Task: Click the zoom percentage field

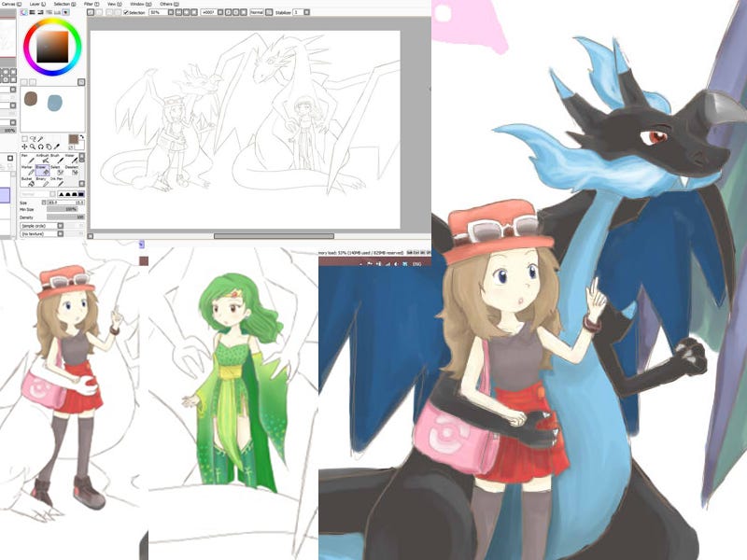Action: coord(158,12)
